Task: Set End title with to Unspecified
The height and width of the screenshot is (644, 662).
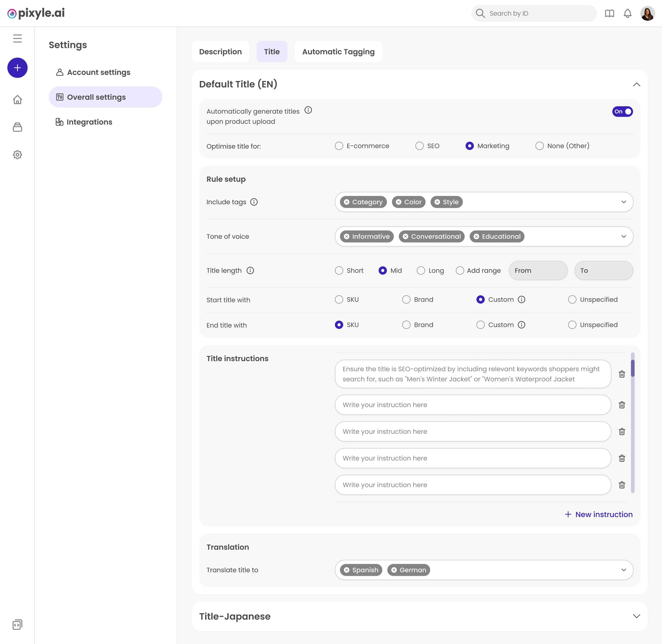Action: [572, 325]
